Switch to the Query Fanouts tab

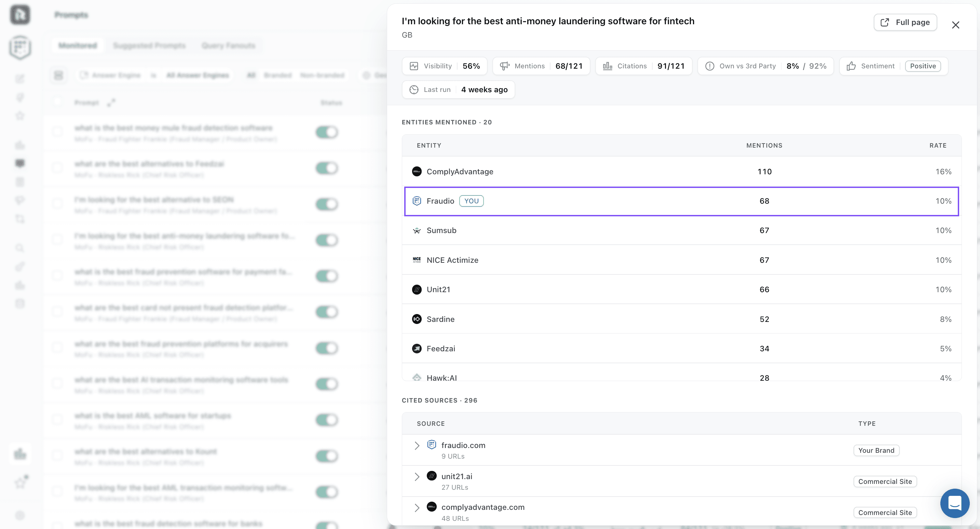tap(228, 46)
